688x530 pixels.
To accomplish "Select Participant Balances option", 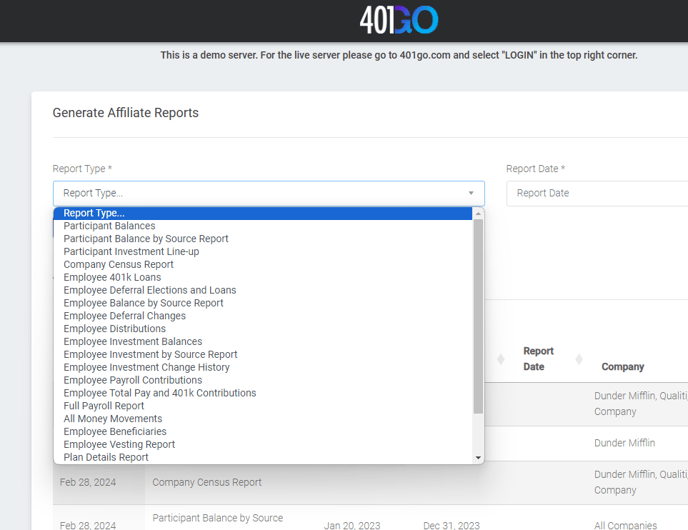I will [109, 226].
